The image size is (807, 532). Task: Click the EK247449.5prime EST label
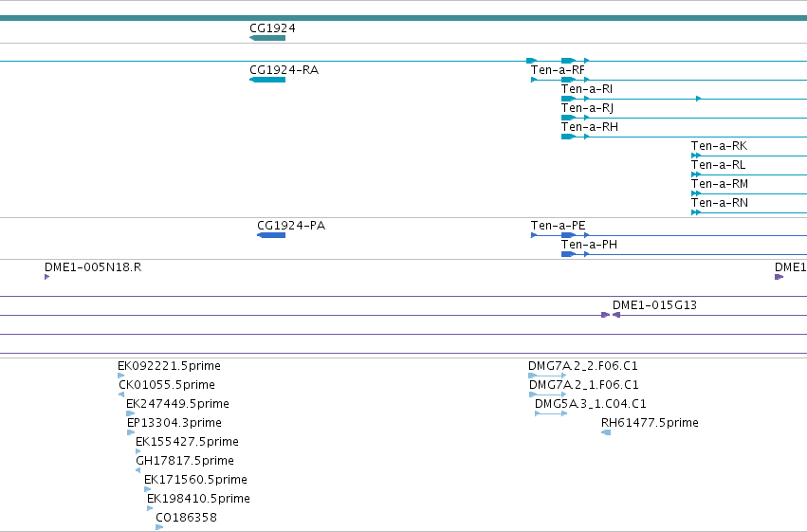click(x=177, y=404)
